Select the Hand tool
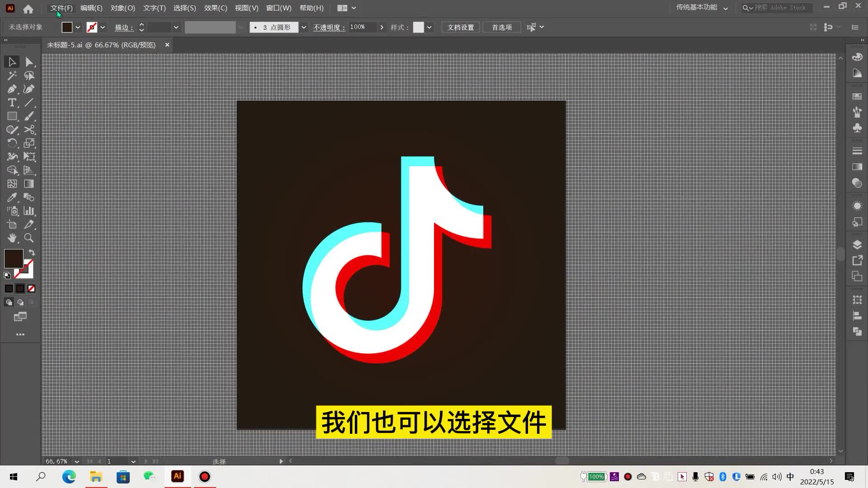This screenshot has width=868, height=488. (x=12, y=238)
